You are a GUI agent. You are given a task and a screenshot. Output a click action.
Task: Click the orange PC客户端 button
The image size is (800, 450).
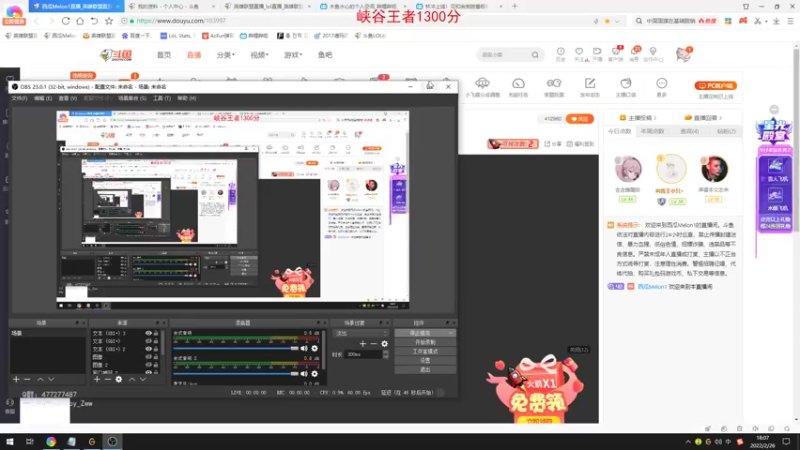716,86
